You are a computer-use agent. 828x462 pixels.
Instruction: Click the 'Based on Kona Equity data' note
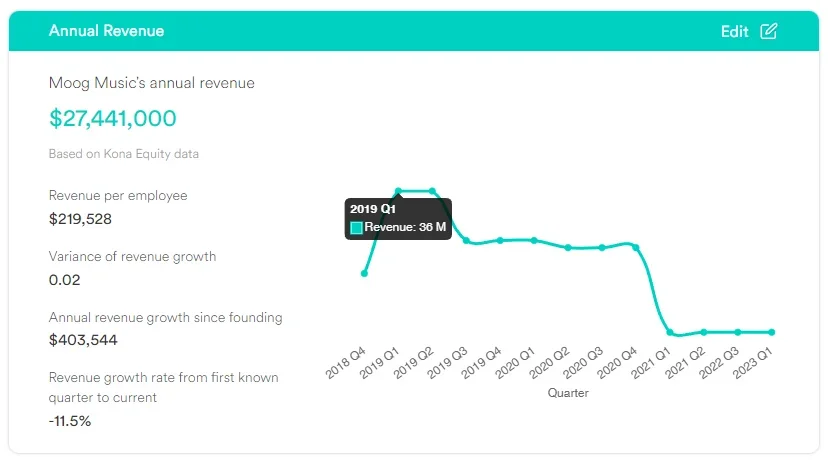click(124, 154)
